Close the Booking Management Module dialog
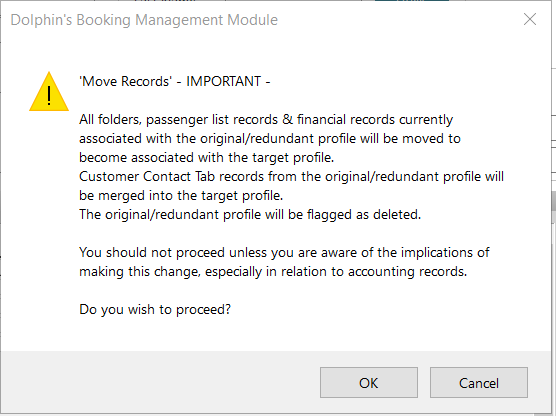 coord(530,20)
